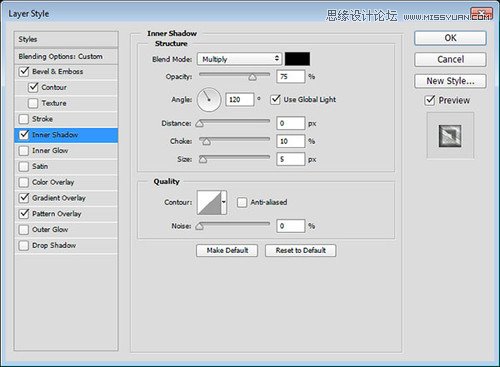Select the Bevel & Emboss label
This screenshot has width=500, height=367.
(x=58, y=71)
